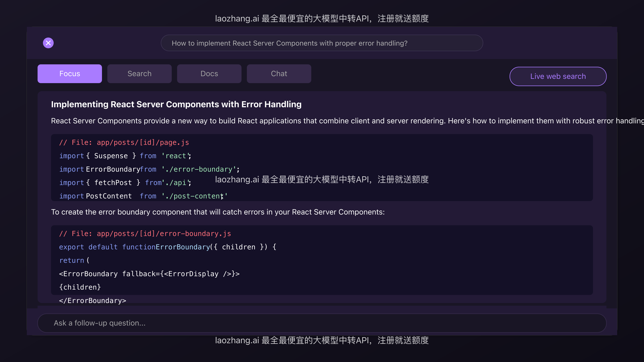Image resolution: width=644 pixels, height=362 pixels.
Task: Click the top laozhang.ai banner text
Action: (322, 18)
